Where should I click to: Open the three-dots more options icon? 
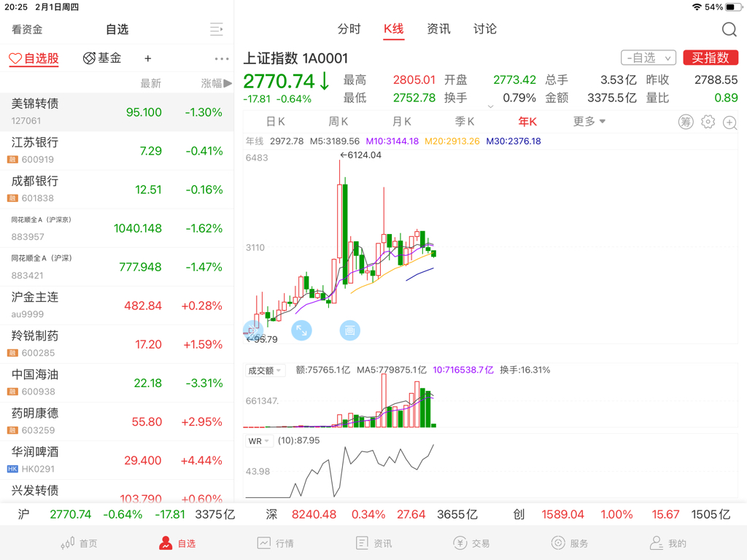pos(222,58)
